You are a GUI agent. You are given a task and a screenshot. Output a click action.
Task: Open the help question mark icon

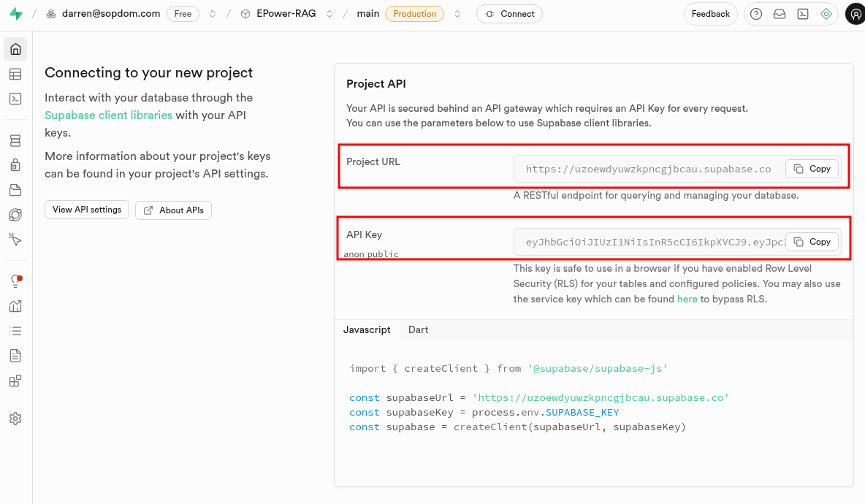[x=756, y=14]
